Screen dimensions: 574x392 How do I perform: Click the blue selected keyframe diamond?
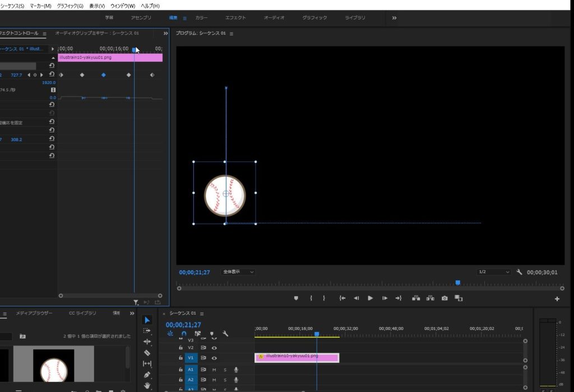[103, 75]
